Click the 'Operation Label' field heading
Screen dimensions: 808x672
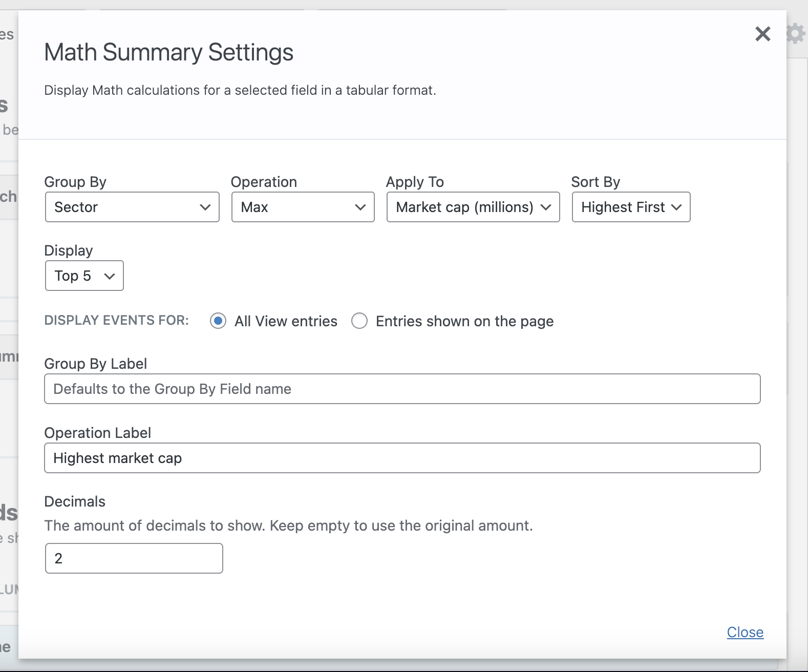click(x=98, y=433)
